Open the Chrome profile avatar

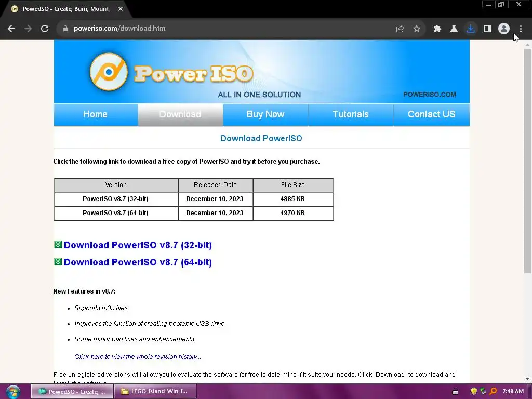click(x=504, y=29)
